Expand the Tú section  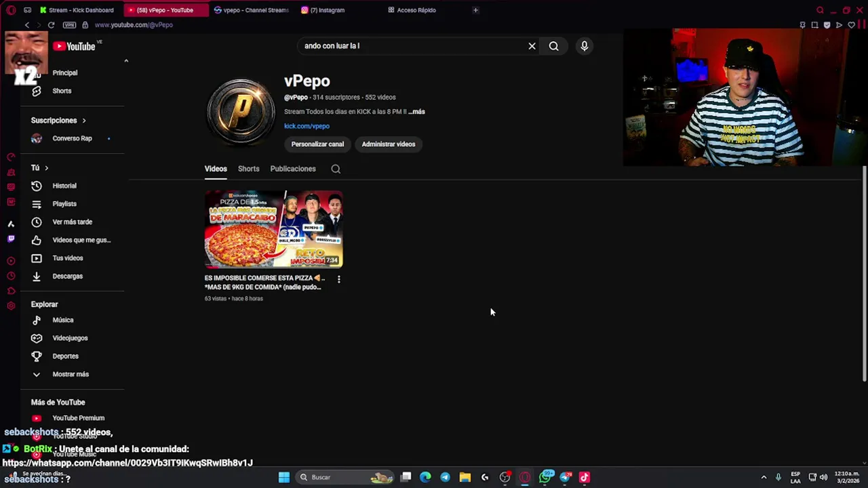point(40,167)
